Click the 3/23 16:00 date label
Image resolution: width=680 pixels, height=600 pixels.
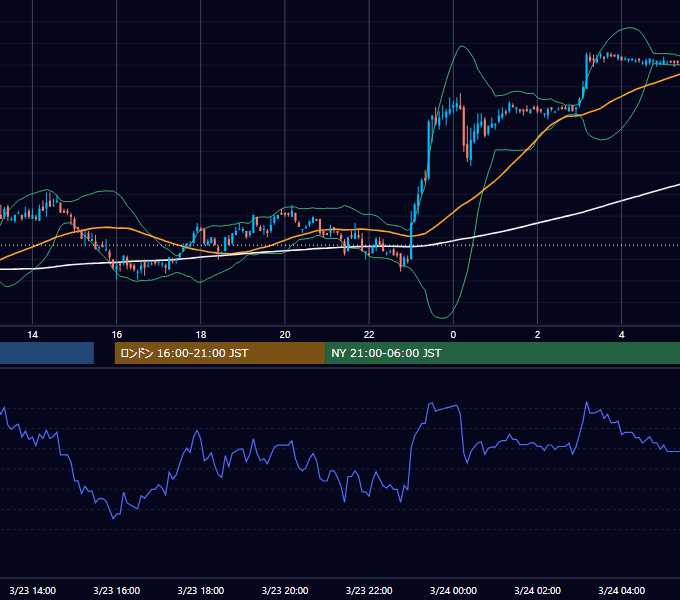(x=117, y=590)
